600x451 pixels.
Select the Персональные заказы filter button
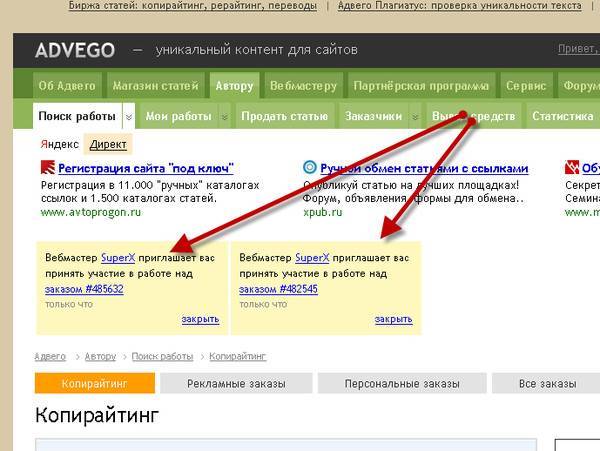pyautogui.click(x=402, y=383)
